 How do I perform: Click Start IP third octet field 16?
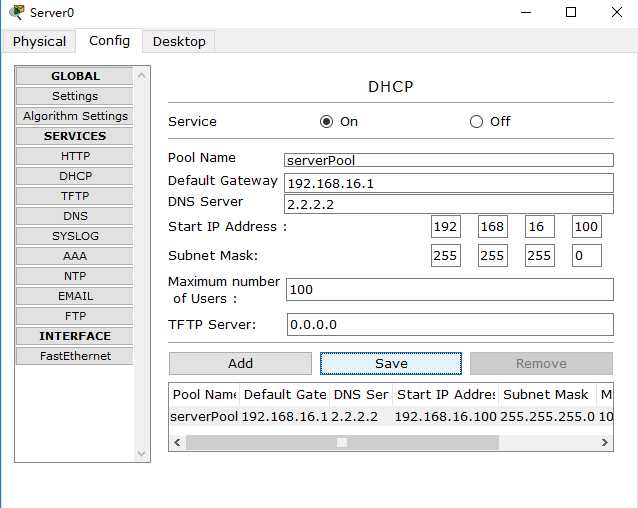coord(540,227)
